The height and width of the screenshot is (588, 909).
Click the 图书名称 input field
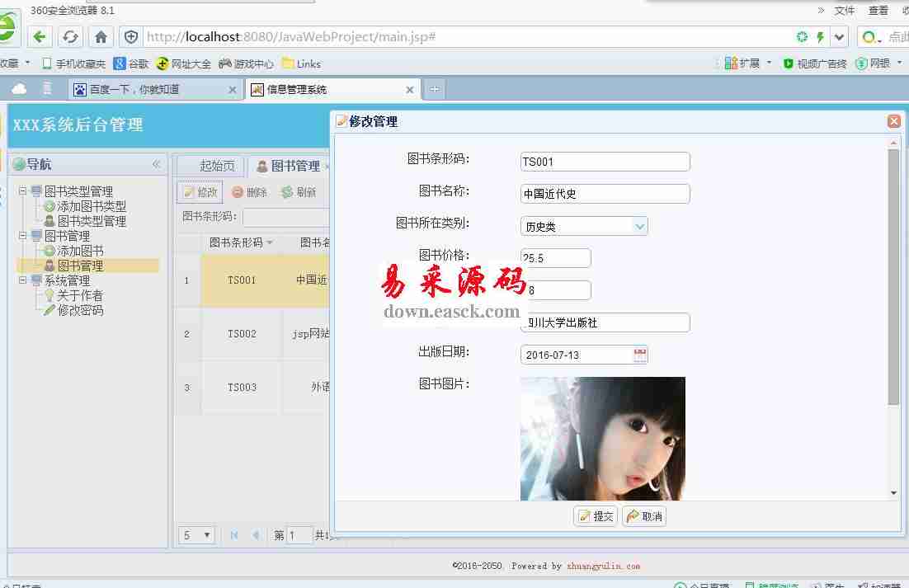click(x=605, y=194)
